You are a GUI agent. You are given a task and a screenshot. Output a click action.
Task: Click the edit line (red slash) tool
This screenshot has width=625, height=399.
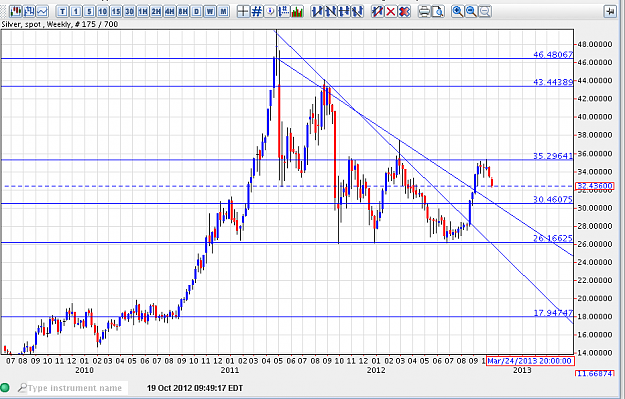click(377, 12)
